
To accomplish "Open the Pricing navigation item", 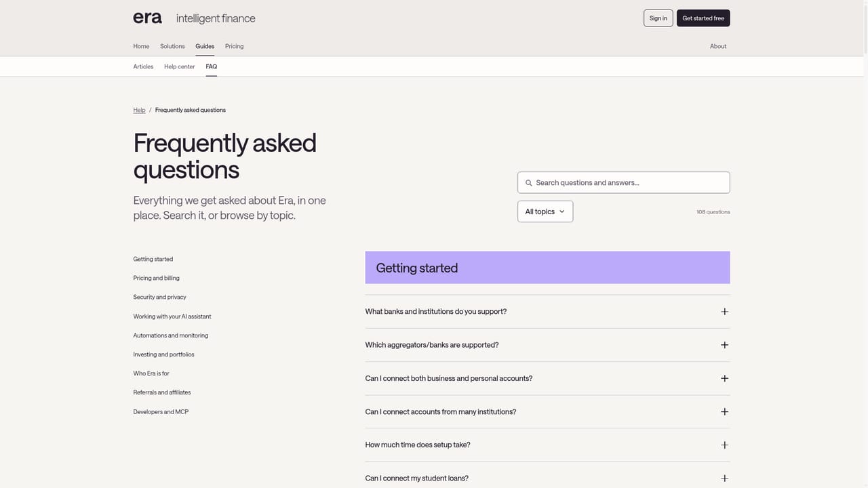I will pos(234,46).
